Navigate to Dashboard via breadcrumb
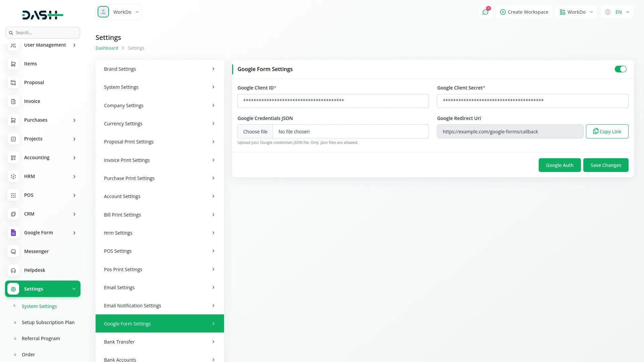Screen dimensions: 644x362 tap(106, 48)
